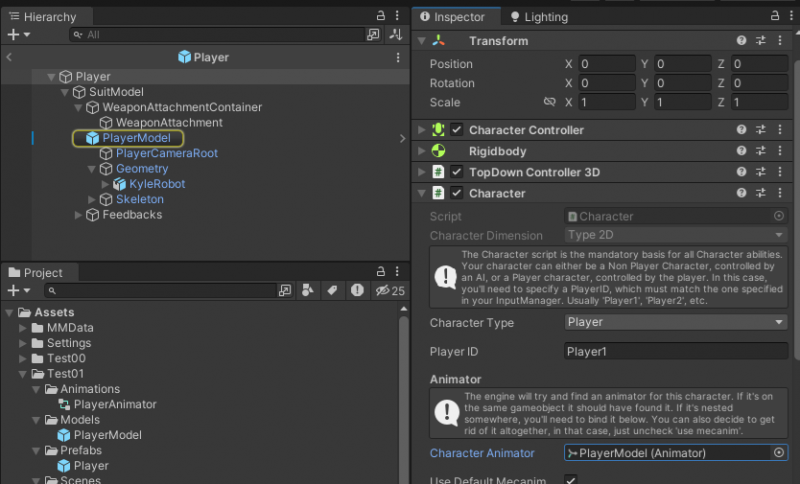The height and width of the screenshot is (484, 800).
Task: Open the Hierarchy create plus menu
Action: (x=19, y=35)
